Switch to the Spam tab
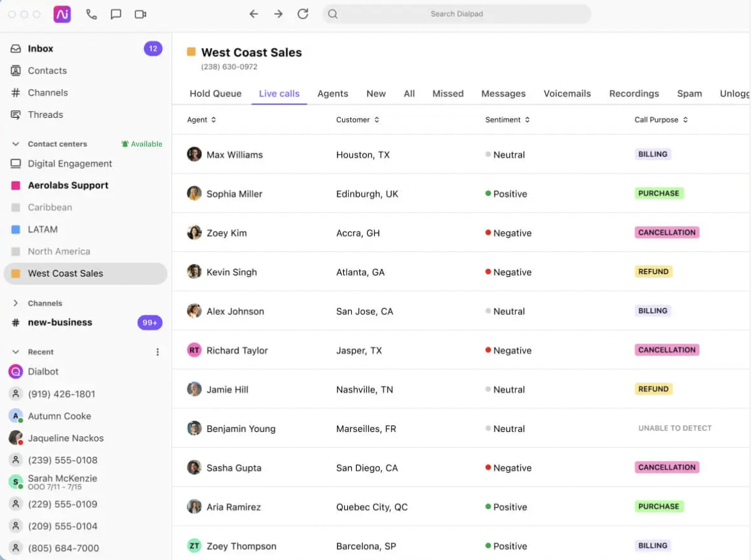 click(x=690, y=94)
